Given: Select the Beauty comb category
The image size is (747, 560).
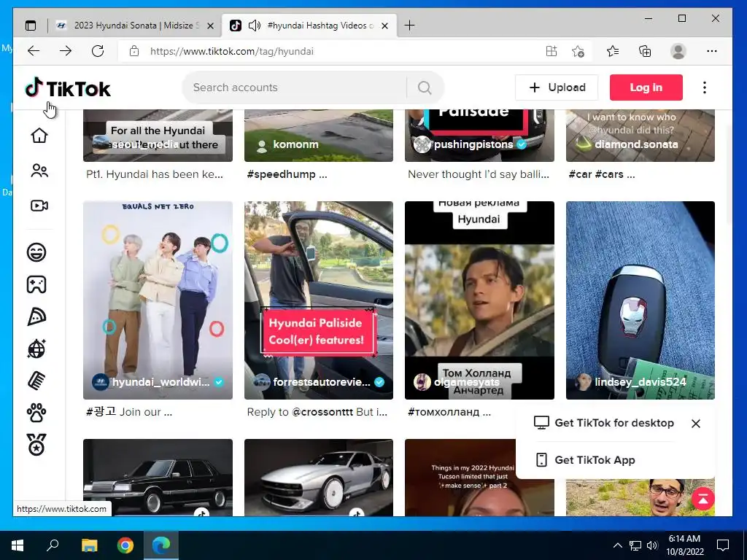Looking at the screenshot, I should pyautogui.click(x=36, y=381).
